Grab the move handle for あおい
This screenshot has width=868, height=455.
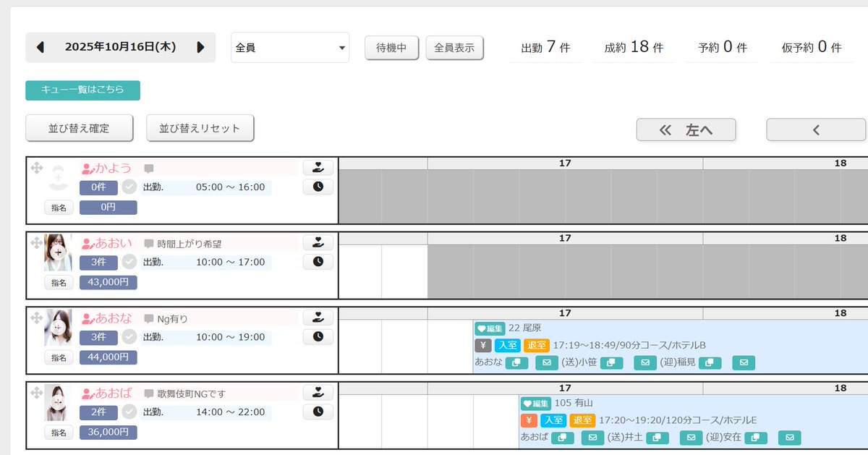35,243
